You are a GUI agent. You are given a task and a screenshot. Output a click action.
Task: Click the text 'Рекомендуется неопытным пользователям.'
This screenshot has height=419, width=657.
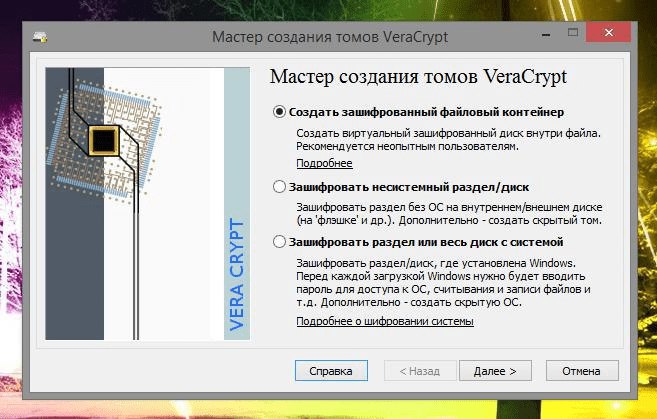point(407,146)
